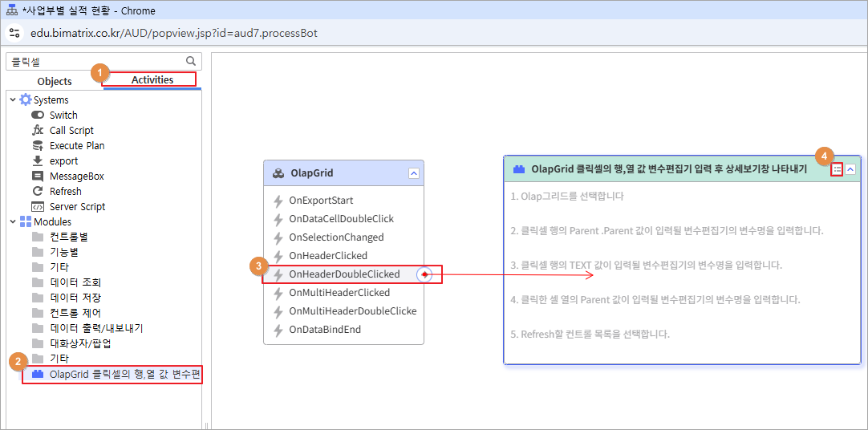Open the 기능별 folder
868x430 pixels.
[x=63, y=253]
